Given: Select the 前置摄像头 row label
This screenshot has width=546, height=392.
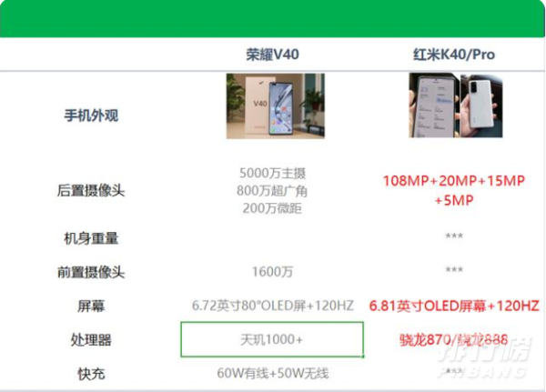Looking at the screenshot, I should tap(91, 272).
